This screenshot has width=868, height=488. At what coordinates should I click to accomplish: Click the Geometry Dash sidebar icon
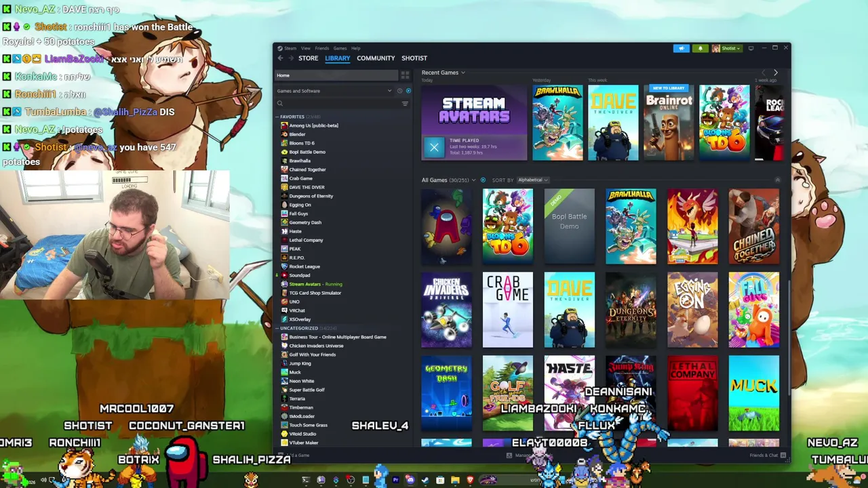click(284, 222)
